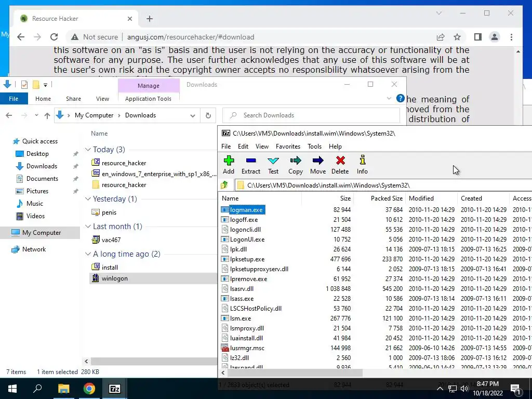The width and height of the screenshot is (532, 399).
Task: Open recent locations dropdown in Explorer
Action: [36, 115]
